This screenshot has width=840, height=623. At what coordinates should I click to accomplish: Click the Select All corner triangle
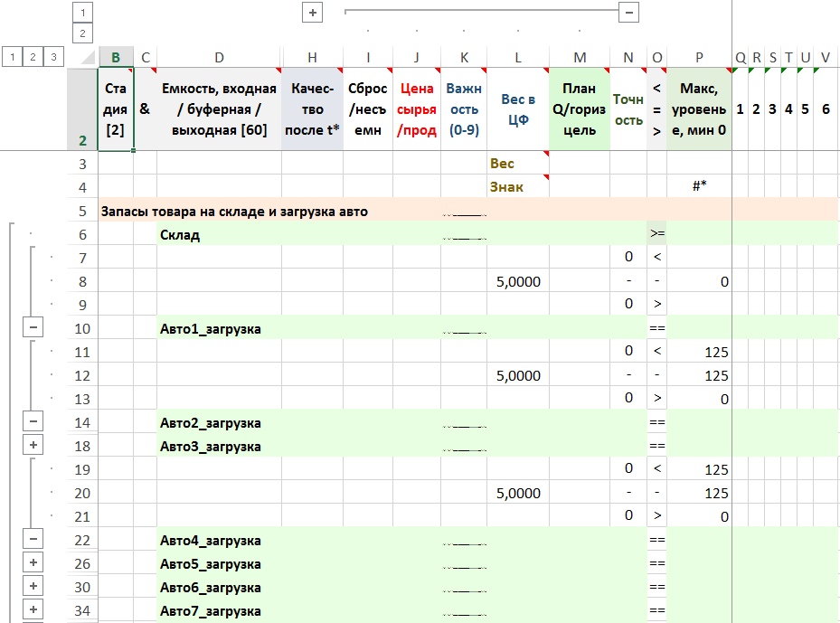coord(85,58)
